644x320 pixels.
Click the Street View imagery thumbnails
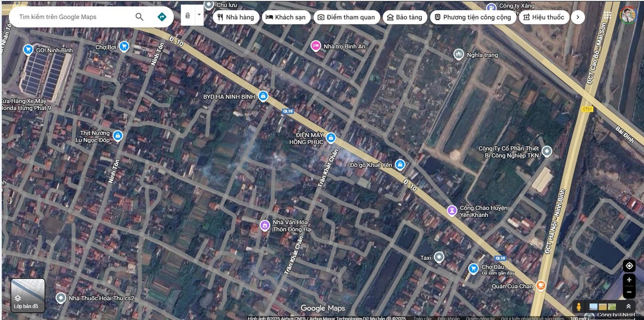(x=602, y=307)
